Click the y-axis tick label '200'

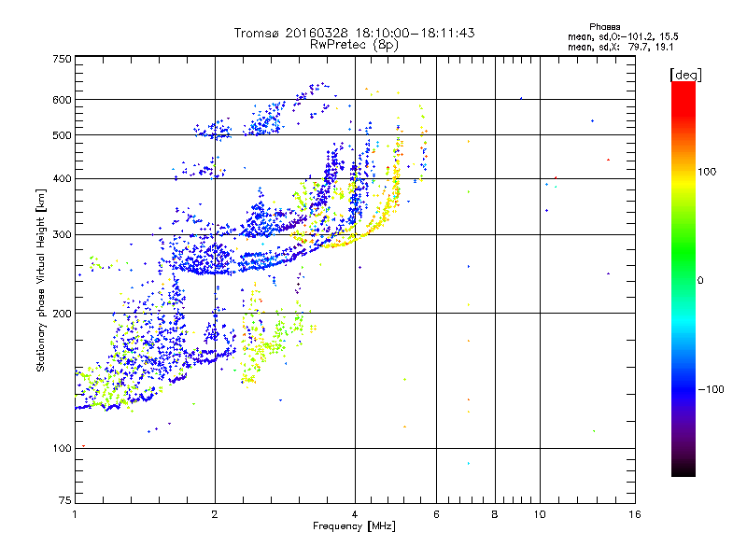62,314
